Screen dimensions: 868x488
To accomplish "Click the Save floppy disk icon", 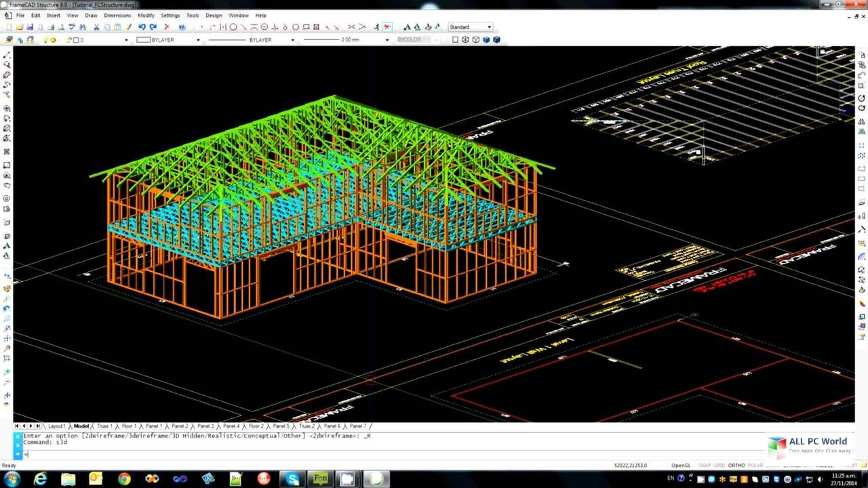I will coord(30,27).
